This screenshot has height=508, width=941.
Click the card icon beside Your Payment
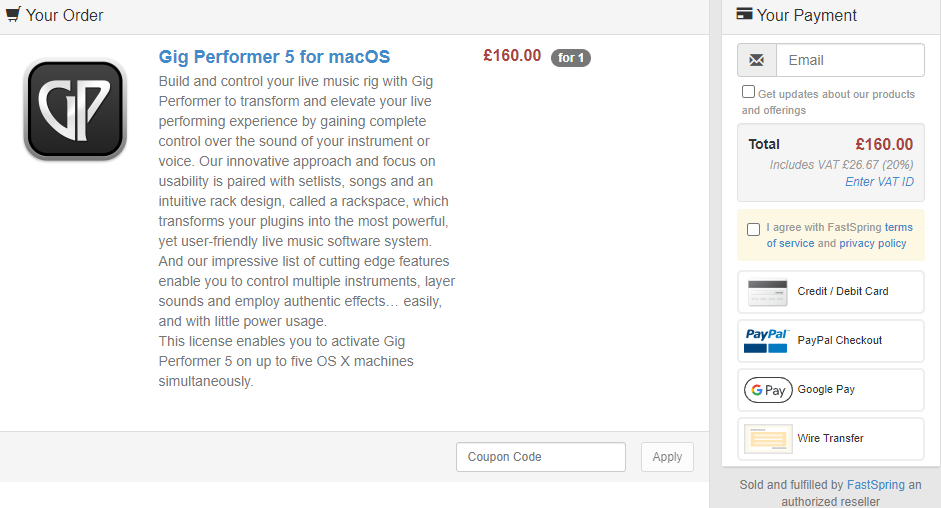coord(744,13)
